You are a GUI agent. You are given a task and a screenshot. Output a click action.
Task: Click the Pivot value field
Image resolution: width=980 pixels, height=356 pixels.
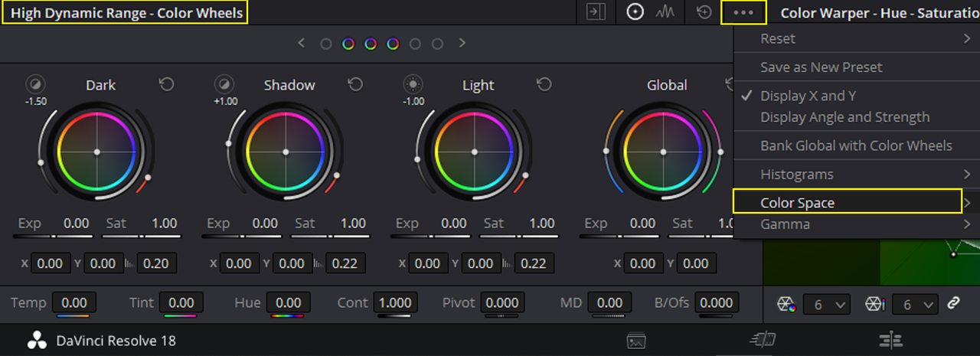pos(502,302)
